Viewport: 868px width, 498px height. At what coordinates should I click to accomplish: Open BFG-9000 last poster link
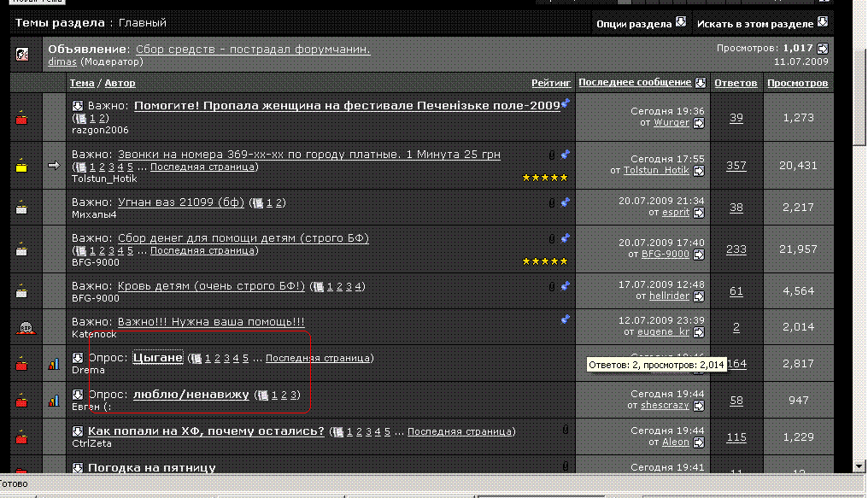coord(666,255)
